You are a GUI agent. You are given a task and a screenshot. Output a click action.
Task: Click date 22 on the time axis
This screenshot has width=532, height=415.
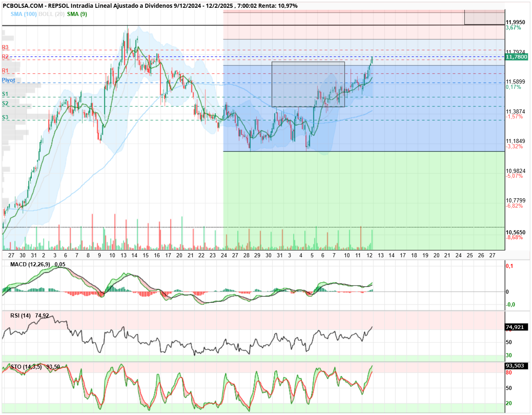pyautogui.click(x=201, y=255)
